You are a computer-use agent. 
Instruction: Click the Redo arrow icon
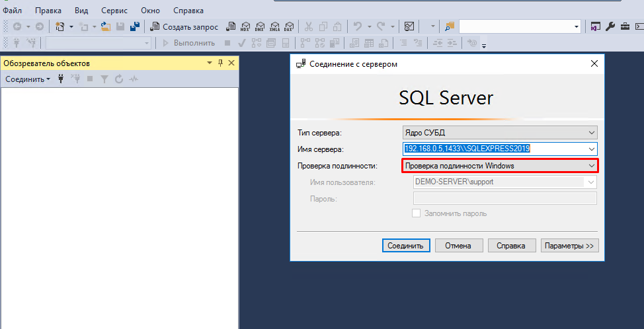point(381,26)
